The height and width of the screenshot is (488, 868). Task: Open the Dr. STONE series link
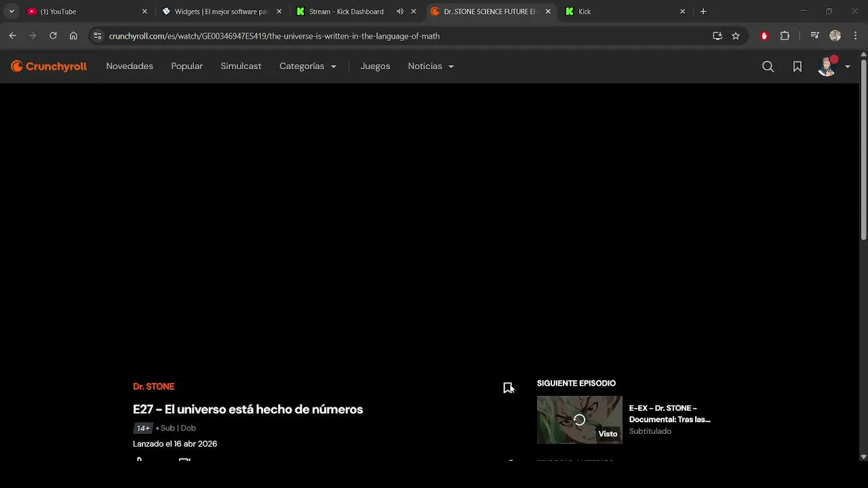point(154,386)
